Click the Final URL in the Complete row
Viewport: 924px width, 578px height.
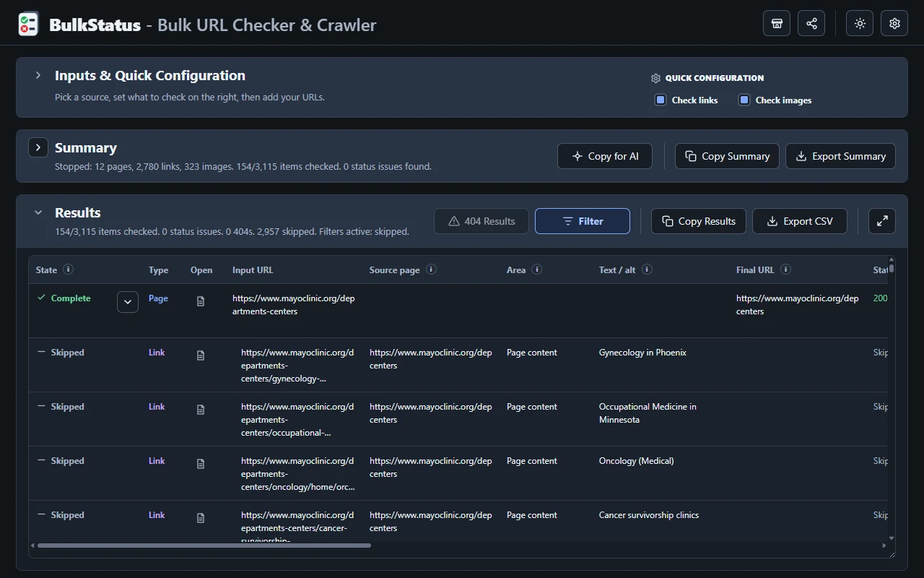pos(798,305)
